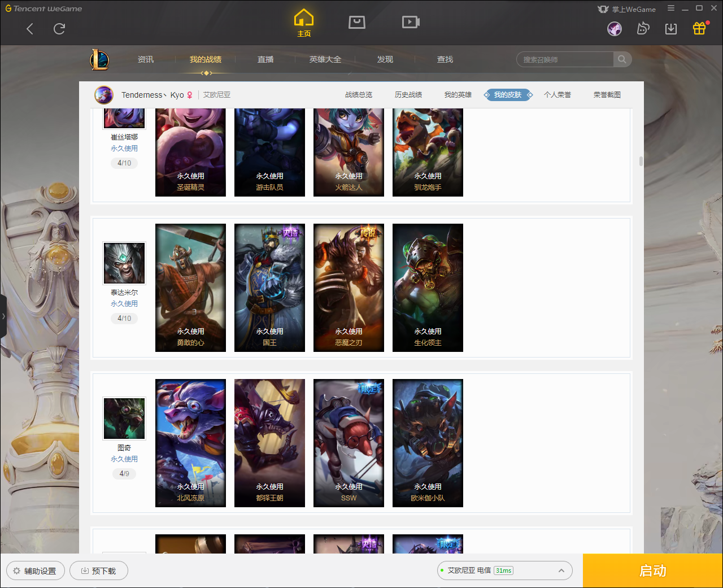Open the video play icon in top bar

(411, 22)
